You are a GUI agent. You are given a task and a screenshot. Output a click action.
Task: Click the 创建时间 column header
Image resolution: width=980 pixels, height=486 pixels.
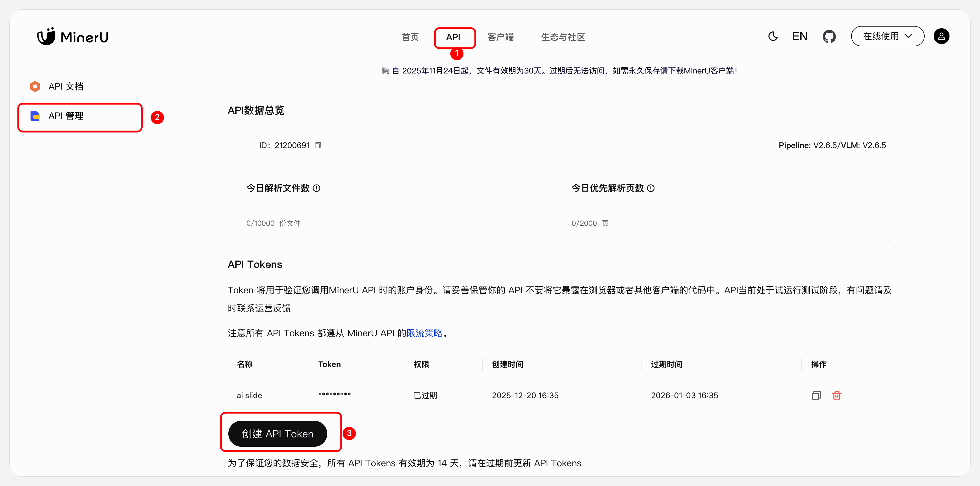click(508, 364)
